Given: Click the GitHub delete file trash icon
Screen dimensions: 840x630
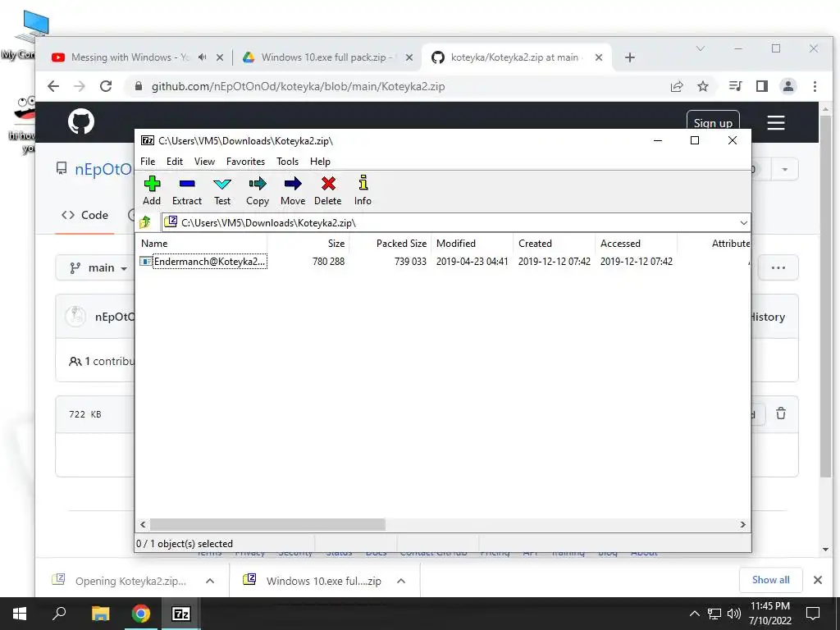Looking at the screenshot, I should tap(781, 413).
